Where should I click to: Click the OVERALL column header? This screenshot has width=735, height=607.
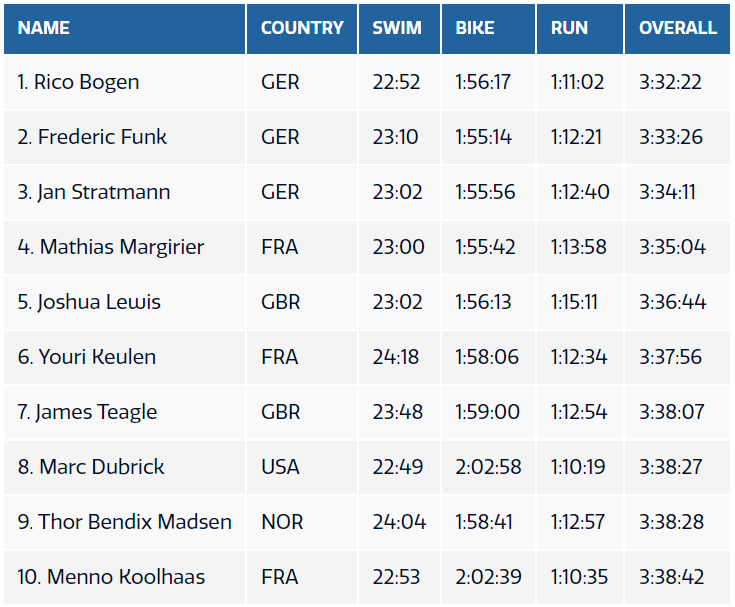coord(677,29)
